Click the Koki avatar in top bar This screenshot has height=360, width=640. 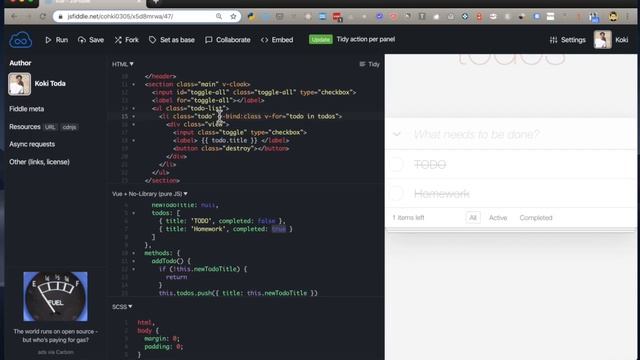pyautogui.click(x=602, y=40)
